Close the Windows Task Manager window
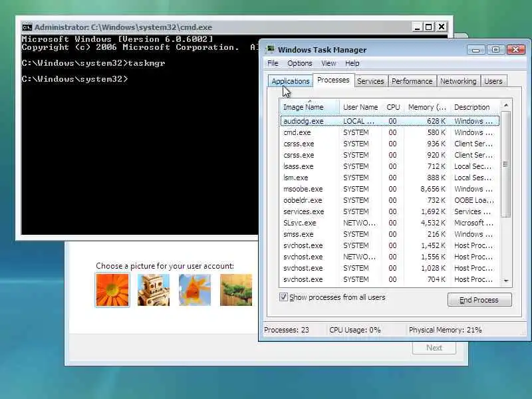Screen dimensions: 532x399 point(516,50)
